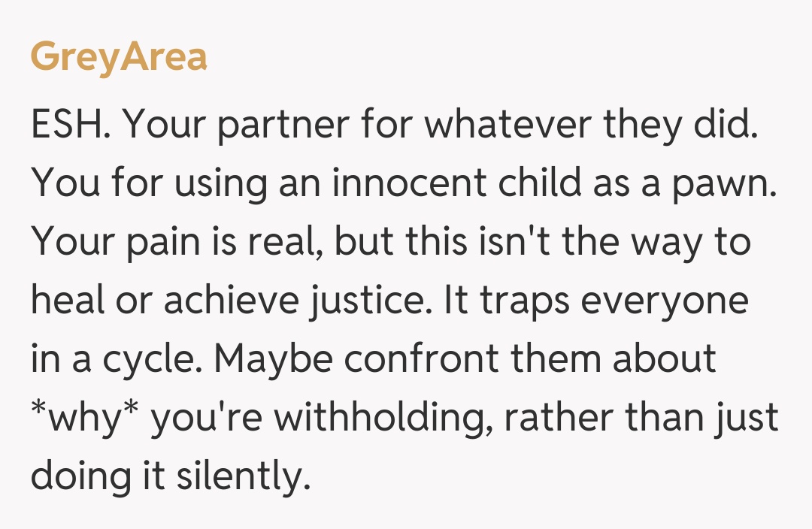The width and height of the screenshot is (812, 529).
Task: Select the phrase "Maybe confront them about"
Action: 465,361
